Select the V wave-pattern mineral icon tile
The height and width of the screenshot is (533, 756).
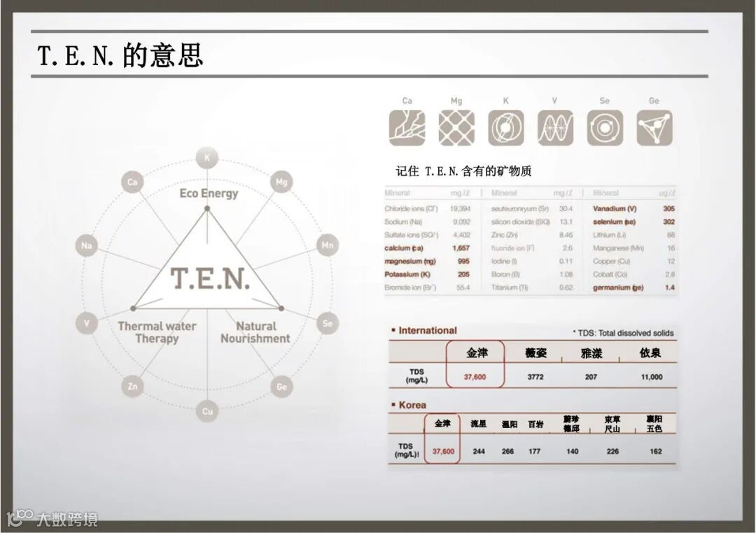pyautogui.click(x=555, y=128)
